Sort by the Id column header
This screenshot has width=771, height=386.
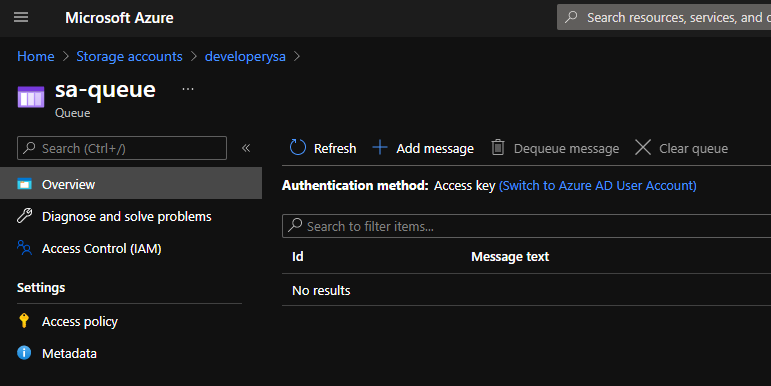(x=297, y=257)
